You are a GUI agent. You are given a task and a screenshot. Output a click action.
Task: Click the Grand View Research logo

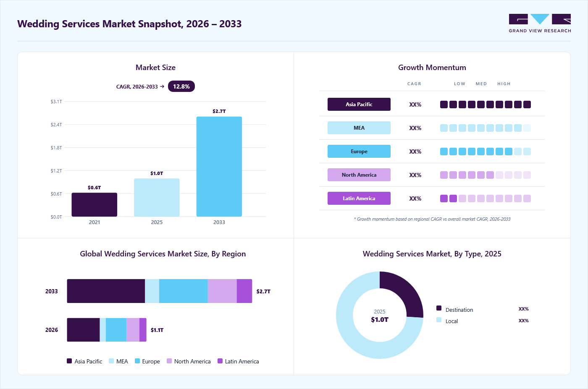click(540, 23)
